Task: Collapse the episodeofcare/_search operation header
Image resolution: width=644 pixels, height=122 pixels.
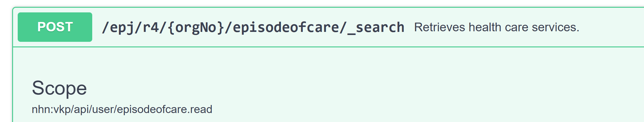Action: [329, 27]
